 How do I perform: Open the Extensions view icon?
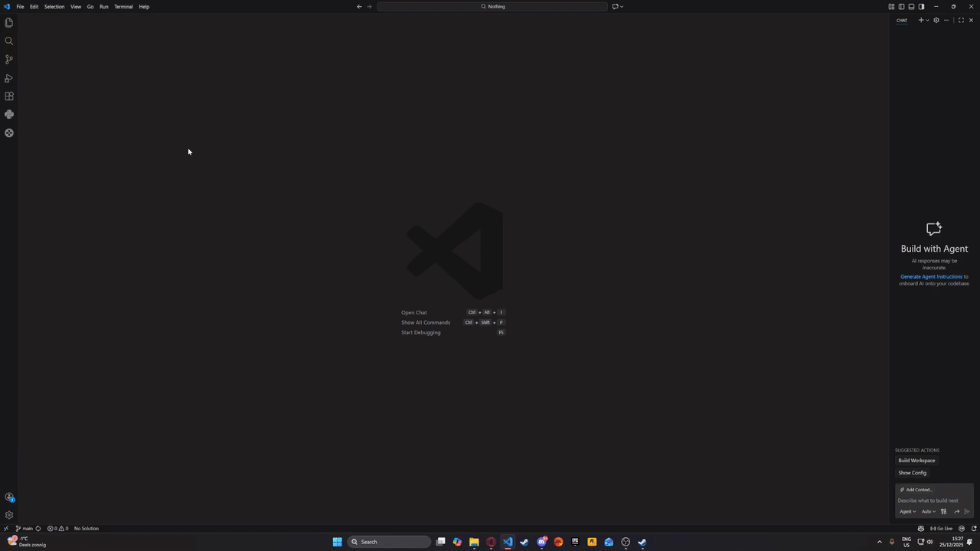(9, 96)
